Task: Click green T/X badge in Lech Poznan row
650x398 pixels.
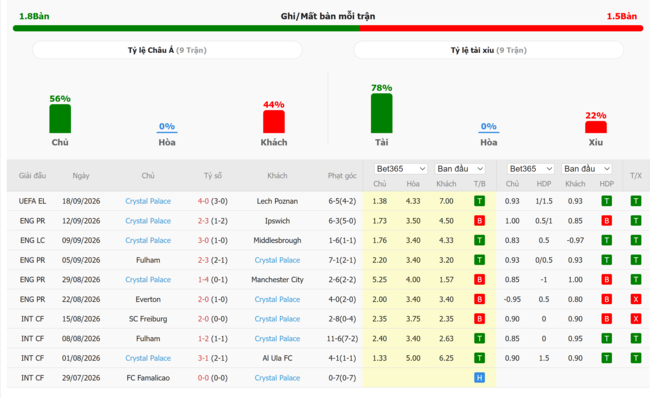Action: [x=636, y=201]
